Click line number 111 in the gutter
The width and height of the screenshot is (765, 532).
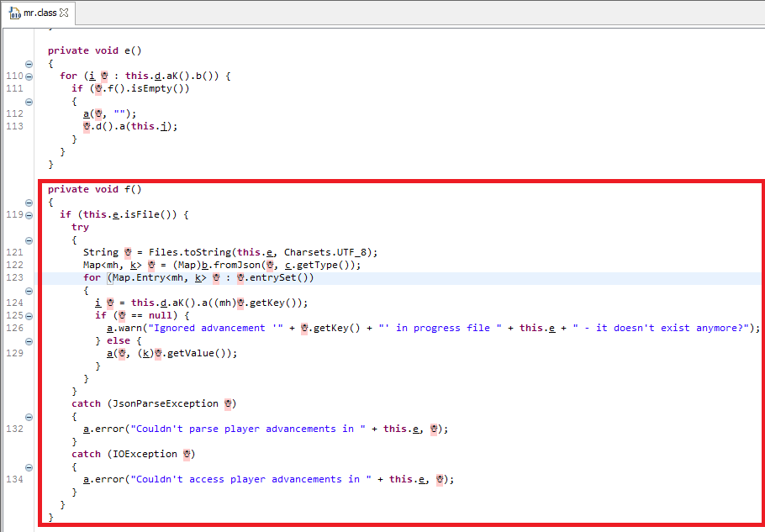(14, 88)
